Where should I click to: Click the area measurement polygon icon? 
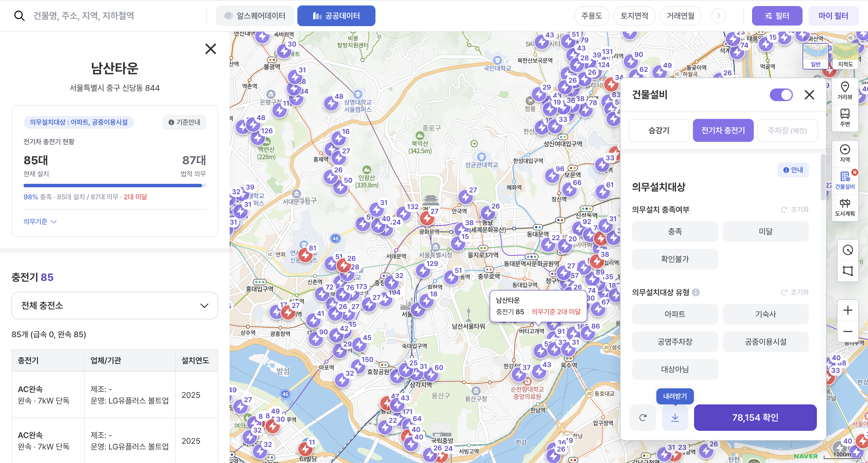click(x=847, y=271)
